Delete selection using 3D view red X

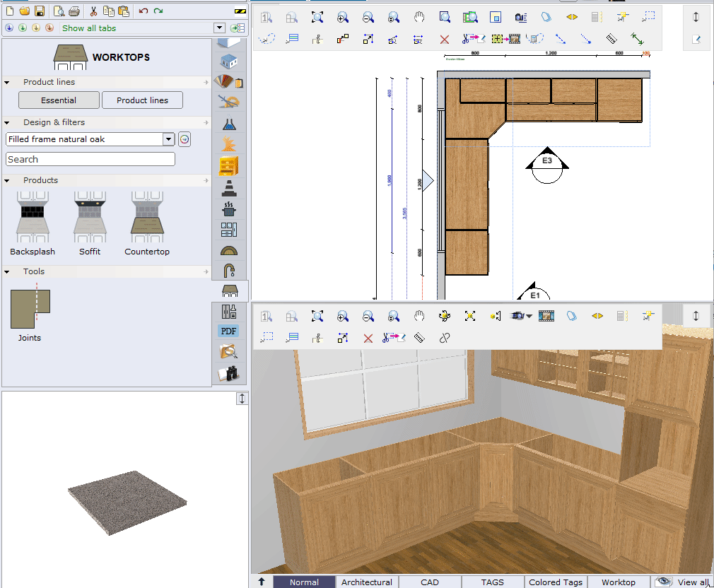[368, 338]
